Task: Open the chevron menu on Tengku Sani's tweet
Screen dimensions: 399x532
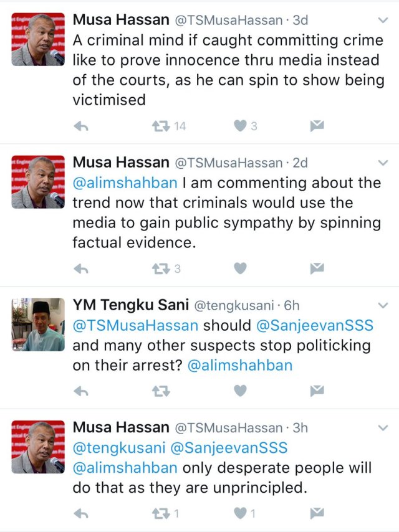Action: 383,305
